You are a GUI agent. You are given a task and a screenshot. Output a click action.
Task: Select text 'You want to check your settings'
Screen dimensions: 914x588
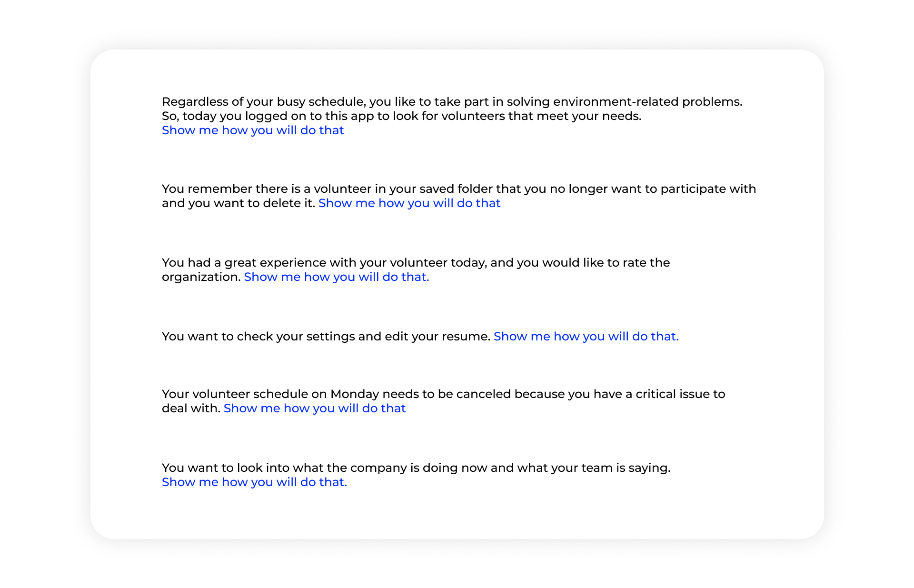point(258,337)
